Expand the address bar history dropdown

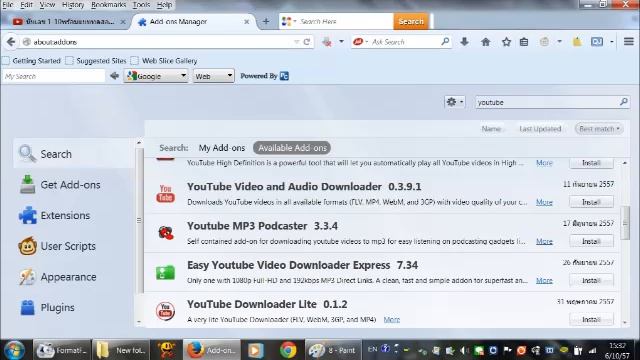click(x=296, y=42)
